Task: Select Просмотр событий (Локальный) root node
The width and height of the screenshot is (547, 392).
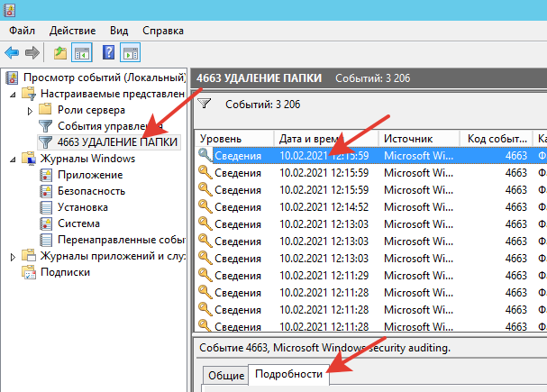Action: coord(105,77)
